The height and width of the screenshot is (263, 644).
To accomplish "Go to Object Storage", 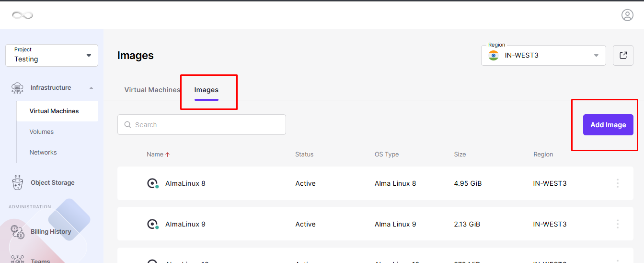I will pos(53,182).
